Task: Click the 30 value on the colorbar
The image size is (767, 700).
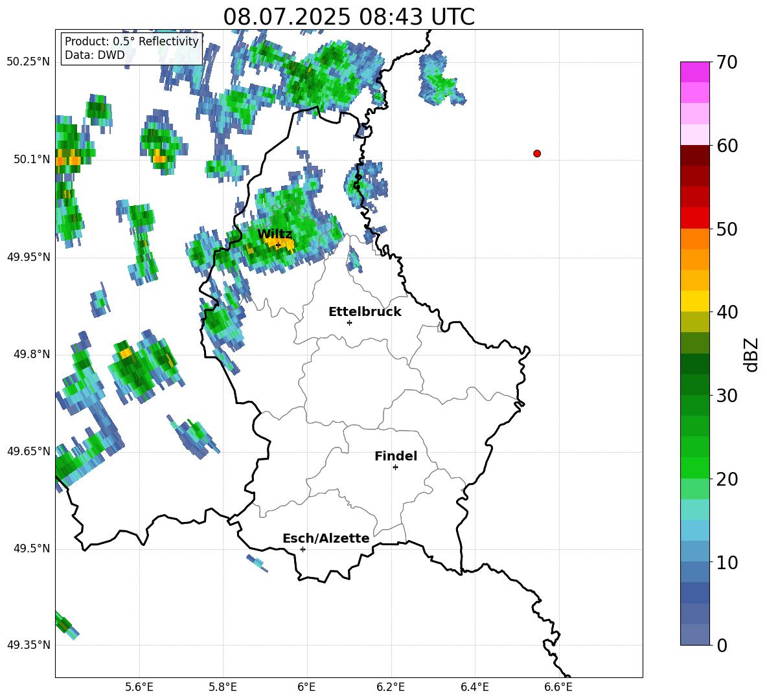Action: coord(726,396)
